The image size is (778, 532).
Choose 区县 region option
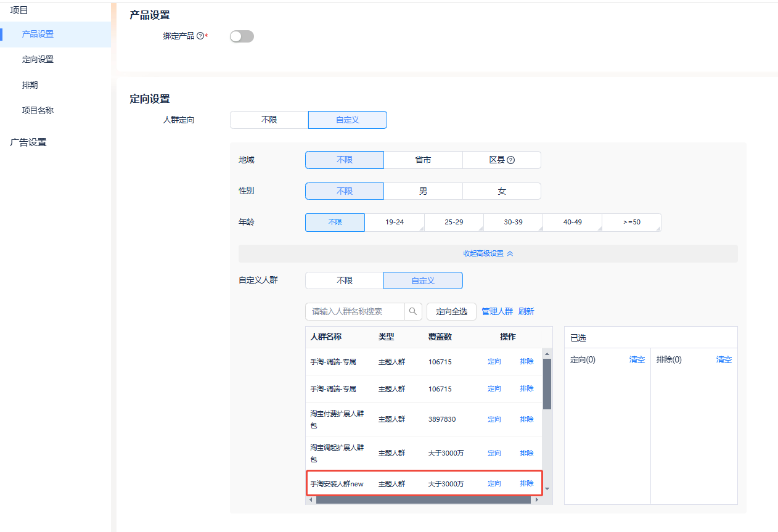502,160
